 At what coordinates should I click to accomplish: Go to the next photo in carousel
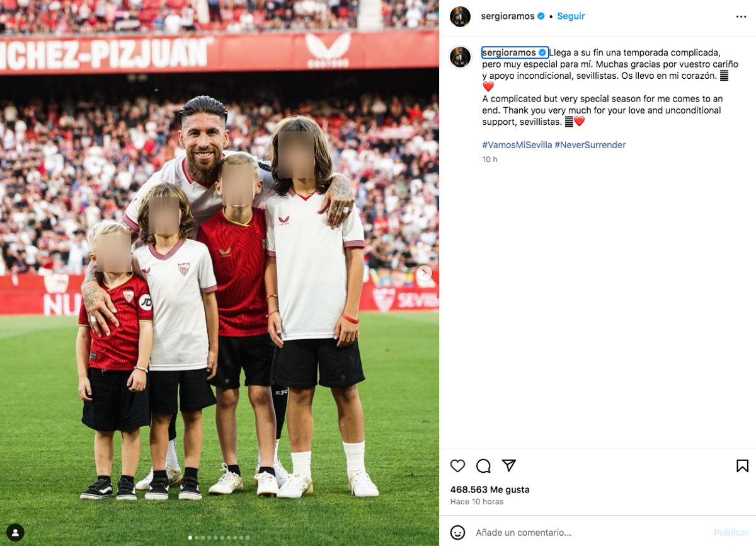click(424, 273)
